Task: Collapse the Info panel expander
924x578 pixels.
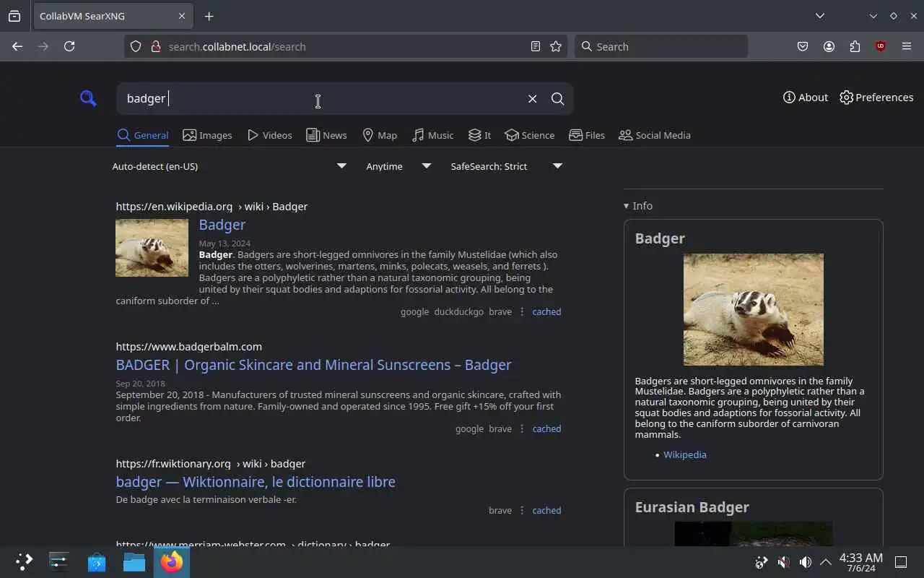Action: pyautogui.click(x=638, y=206)
